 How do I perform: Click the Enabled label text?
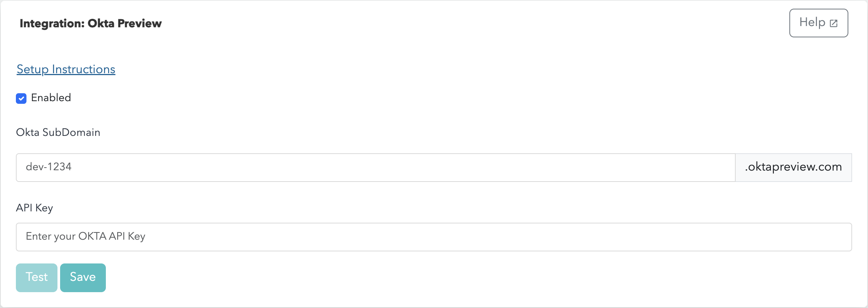pos(51,98)
